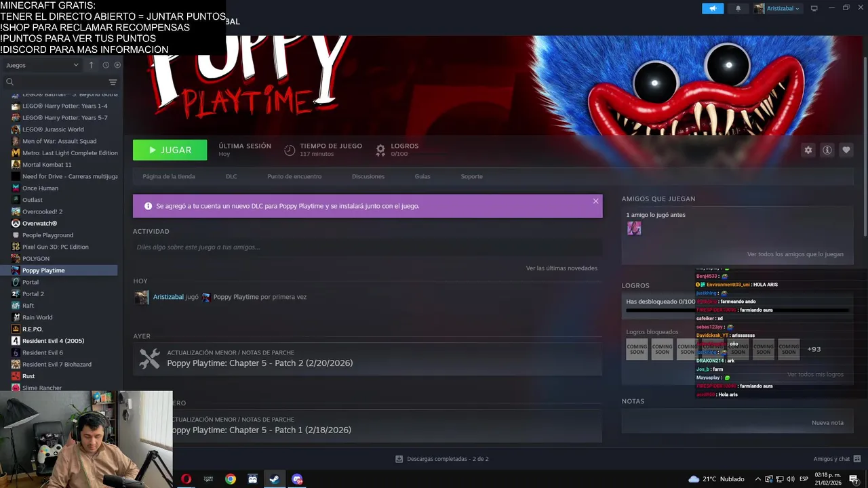
Task: Click the Overcooked! 2 game icon
Action: pos(16,211)
